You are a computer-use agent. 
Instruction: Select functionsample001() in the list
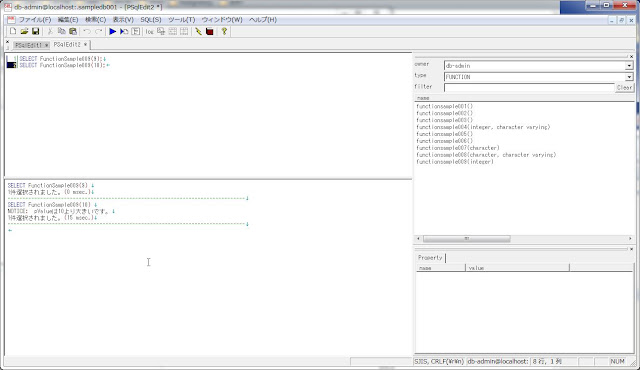444,106
